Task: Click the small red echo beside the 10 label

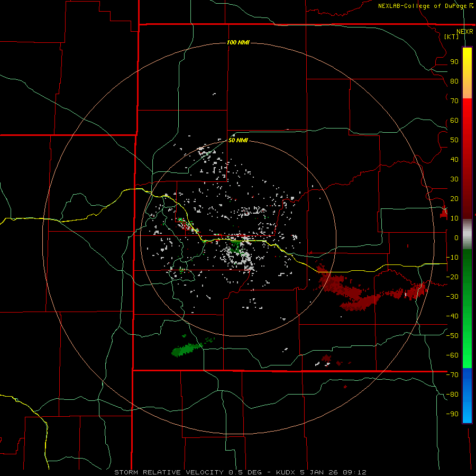Action: pos(444,212)
